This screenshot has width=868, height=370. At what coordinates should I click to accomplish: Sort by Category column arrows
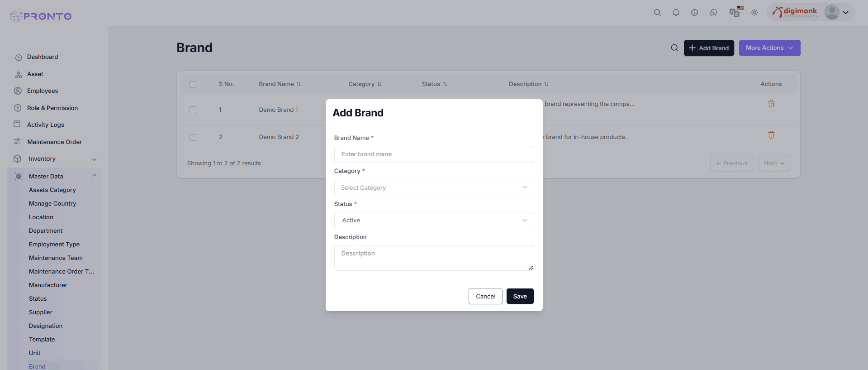click(x=379, y=84)
